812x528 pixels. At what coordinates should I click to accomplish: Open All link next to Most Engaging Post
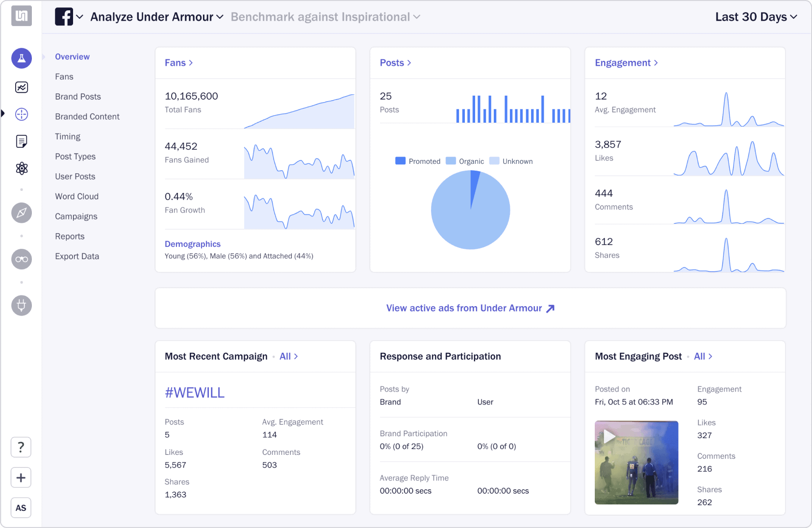point(703,356)
